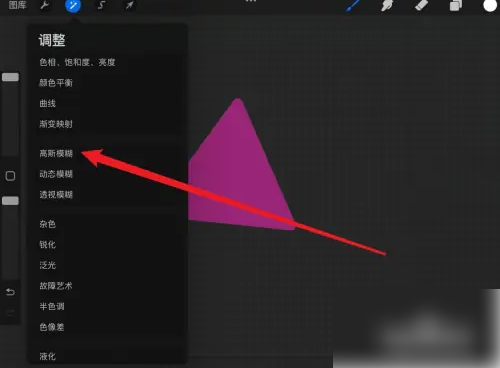Screen dimensions: 500x368
Task: Apply 故障艺术 glitch effect
Action: point(56,286)
